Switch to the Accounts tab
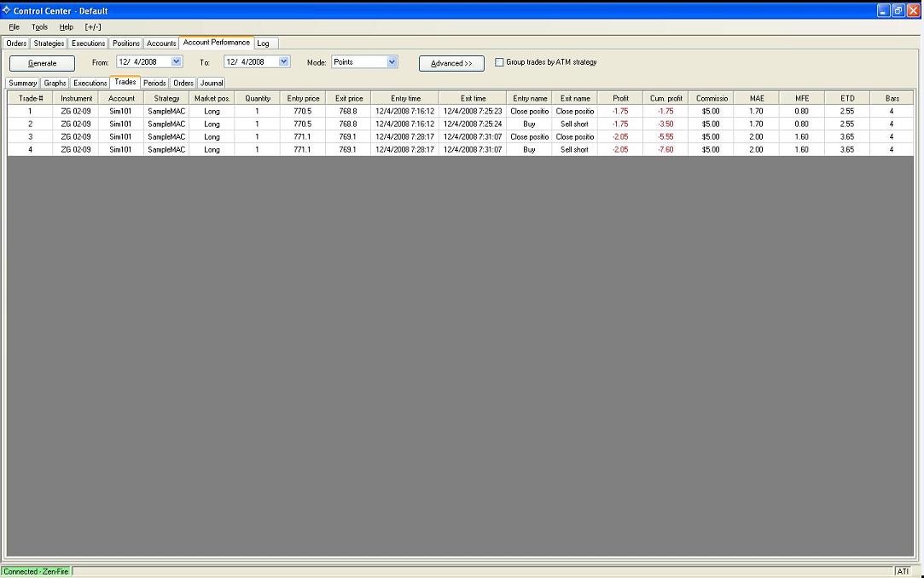This screenshot has width=924, height=578. coord(161,43)
